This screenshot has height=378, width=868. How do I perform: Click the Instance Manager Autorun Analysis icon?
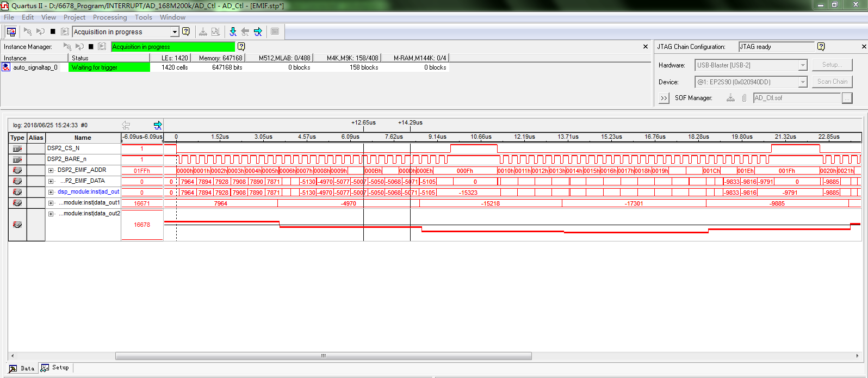point(80,47)
